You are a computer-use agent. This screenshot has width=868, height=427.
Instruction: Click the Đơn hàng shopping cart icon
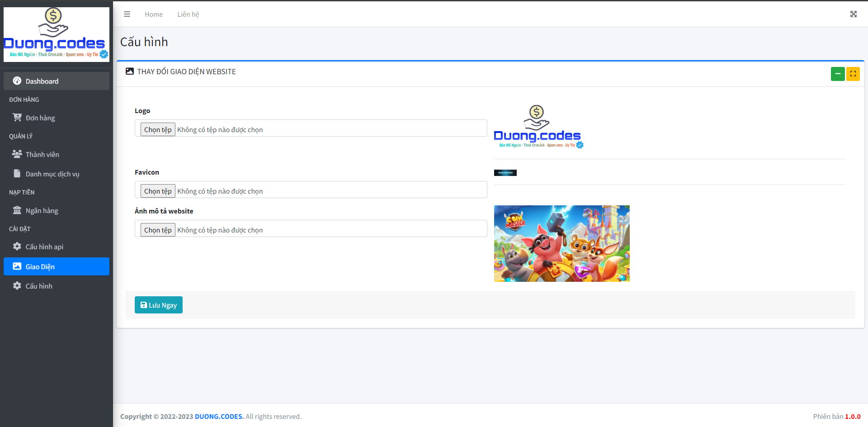click(17, 118)
